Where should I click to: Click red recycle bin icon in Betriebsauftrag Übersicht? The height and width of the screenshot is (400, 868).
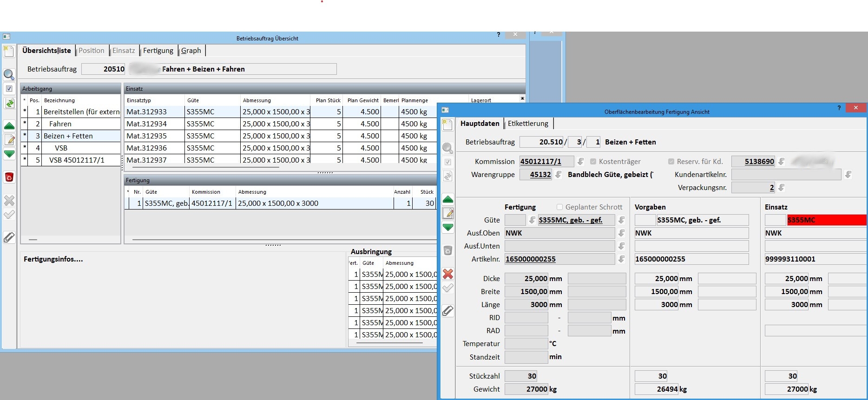(x=9, y=177)
